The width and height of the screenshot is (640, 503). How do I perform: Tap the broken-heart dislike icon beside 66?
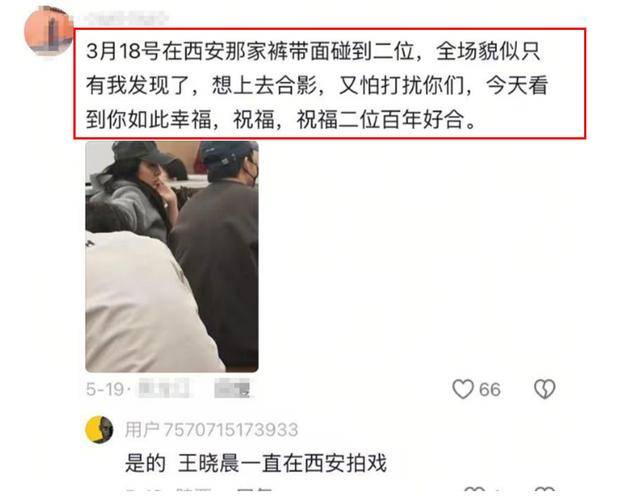pyautogui.click(x=545, y=389)
